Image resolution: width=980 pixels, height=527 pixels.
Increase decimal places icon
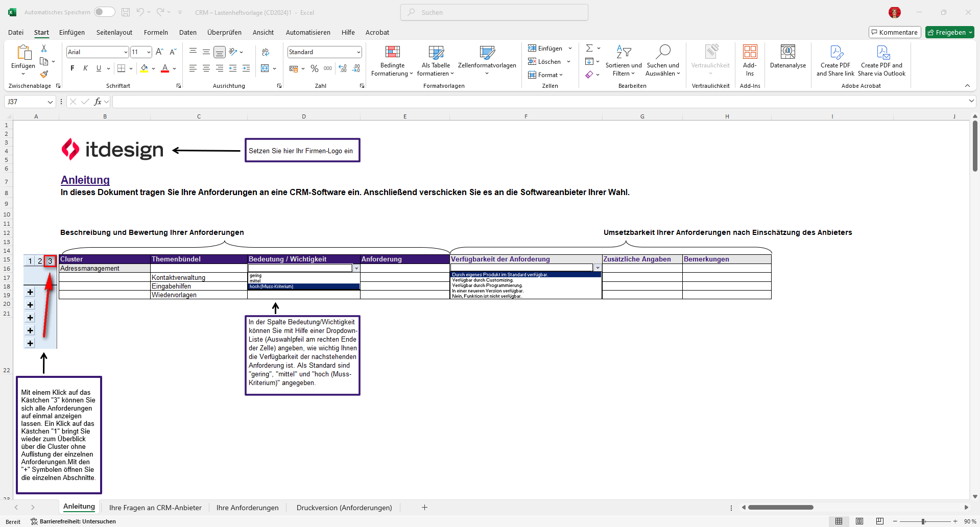(342, 68)
